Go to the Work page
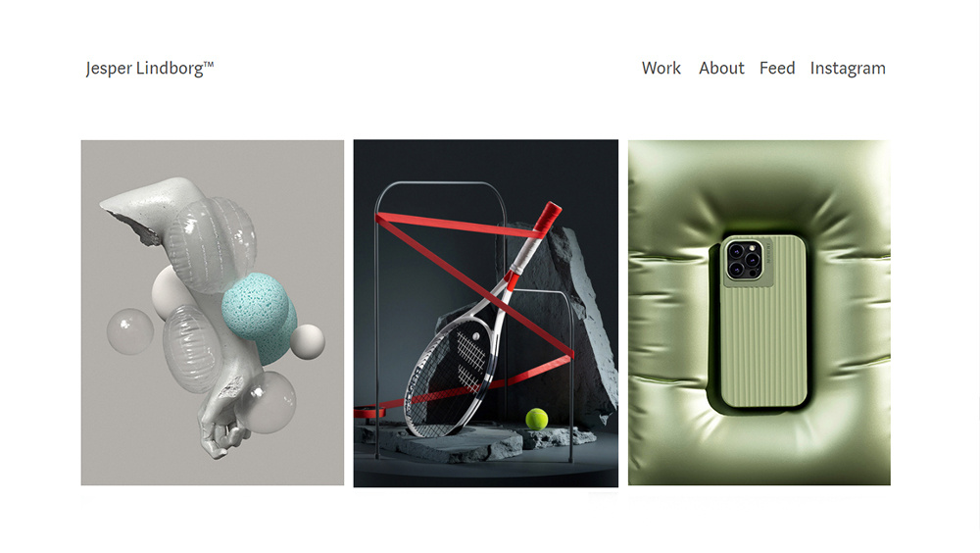 (661, 69)
